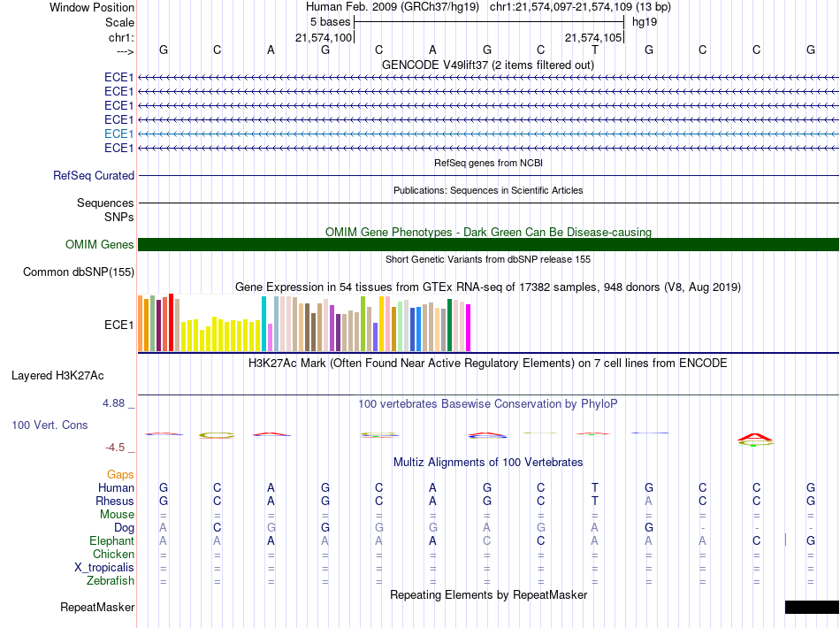
Task: Click the tall red PhyloP conservation peak
Action: [x=755, y=438]
